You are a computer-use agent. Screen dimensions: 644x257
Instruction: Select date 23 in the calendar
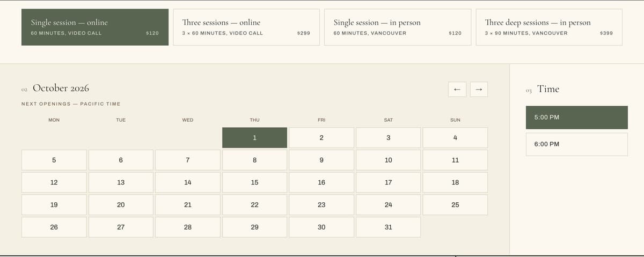coord(321,205)
